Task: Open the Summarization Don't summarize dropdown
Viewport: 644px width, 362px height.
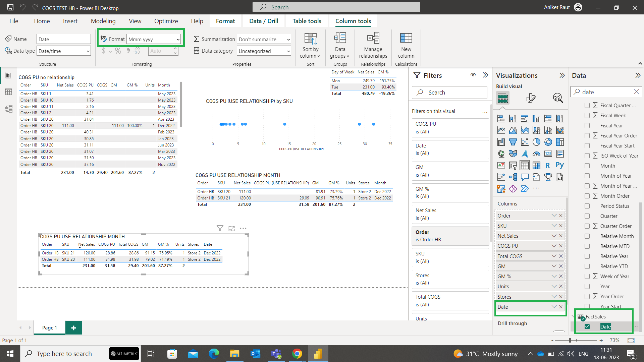Action: pos(264,39)
